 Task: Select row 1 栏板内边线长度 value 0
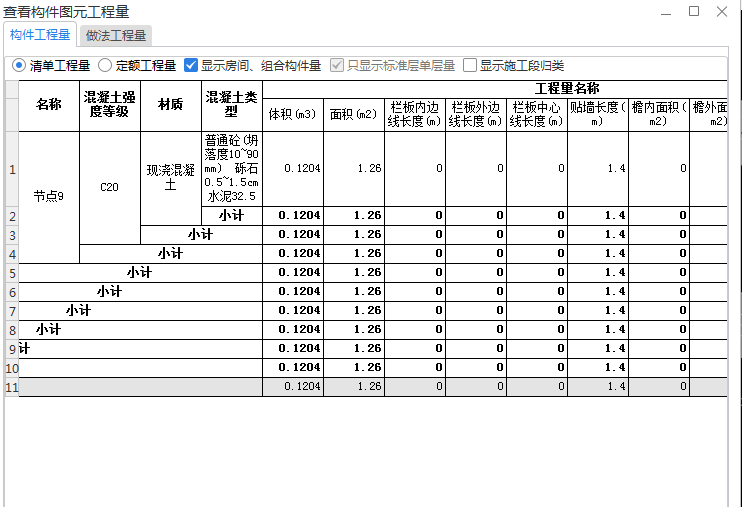[x=415, y=169]
